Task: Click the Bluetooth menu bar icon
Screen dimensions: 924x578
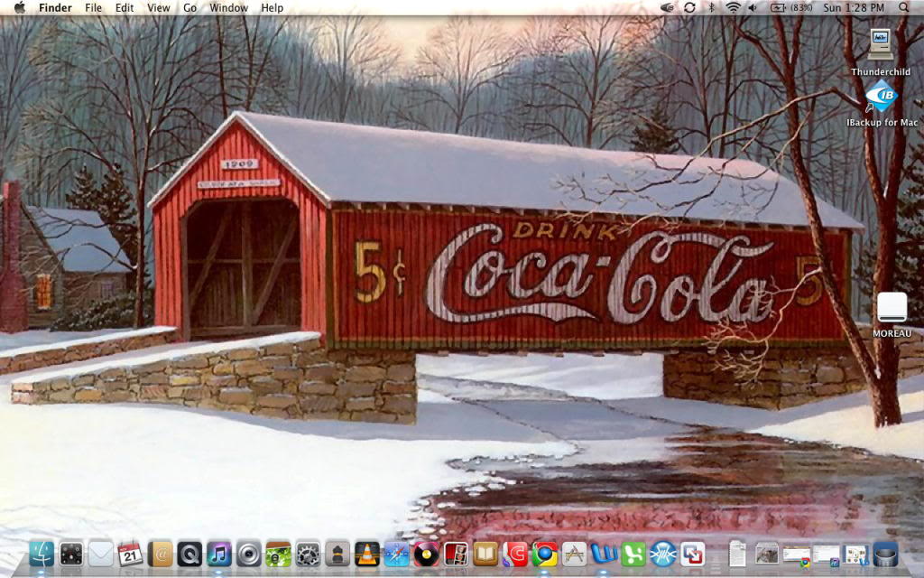Action: tap(711, 7)
